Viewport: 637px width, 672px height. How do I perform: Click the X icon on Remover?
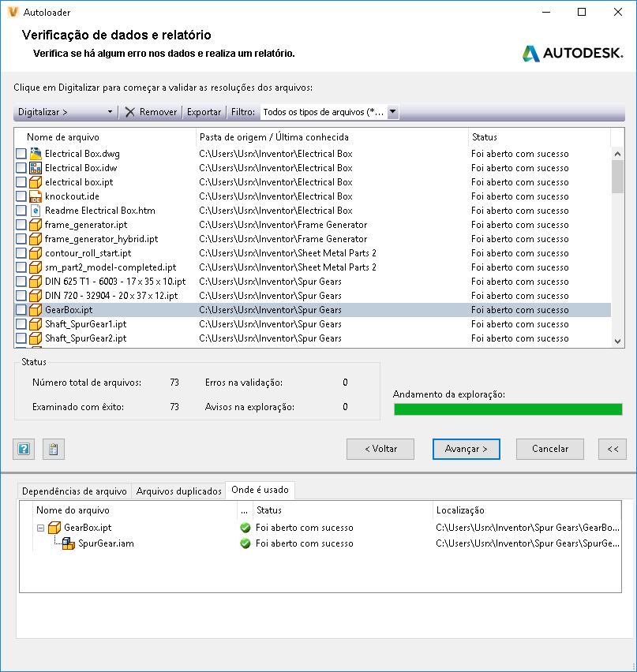click(x=130, y=112)
